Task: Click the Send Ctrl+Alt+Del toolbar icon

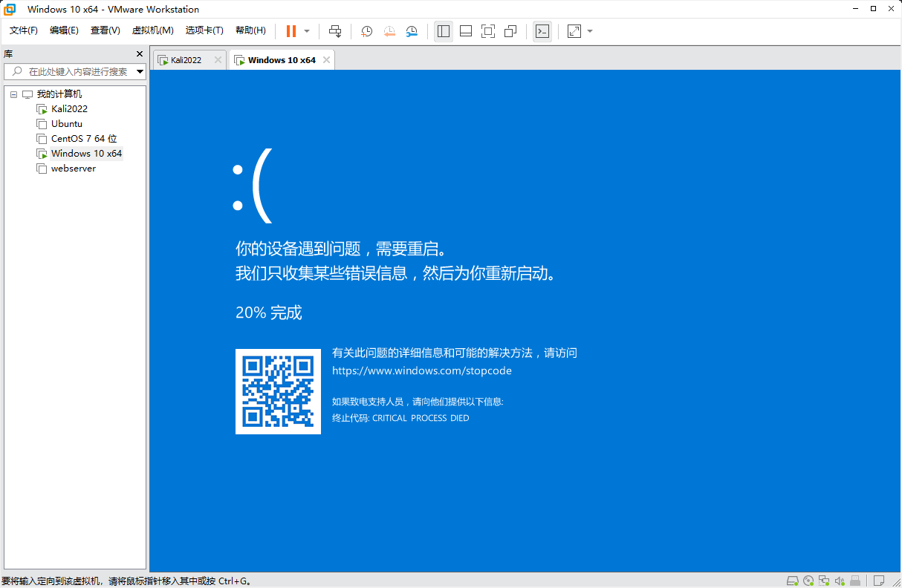Action: tap(335, 31)
